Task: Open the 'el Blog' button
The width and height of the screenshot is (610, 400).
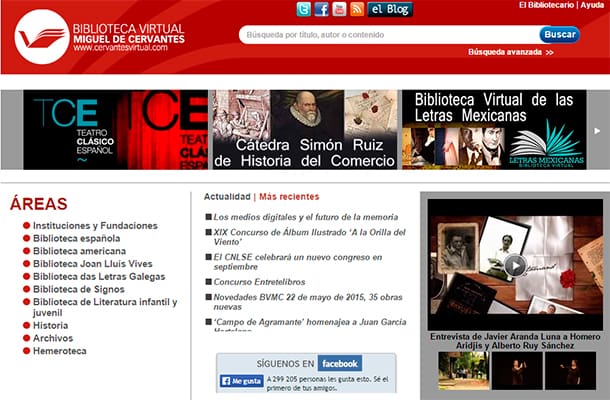Action: click(390, 9)
